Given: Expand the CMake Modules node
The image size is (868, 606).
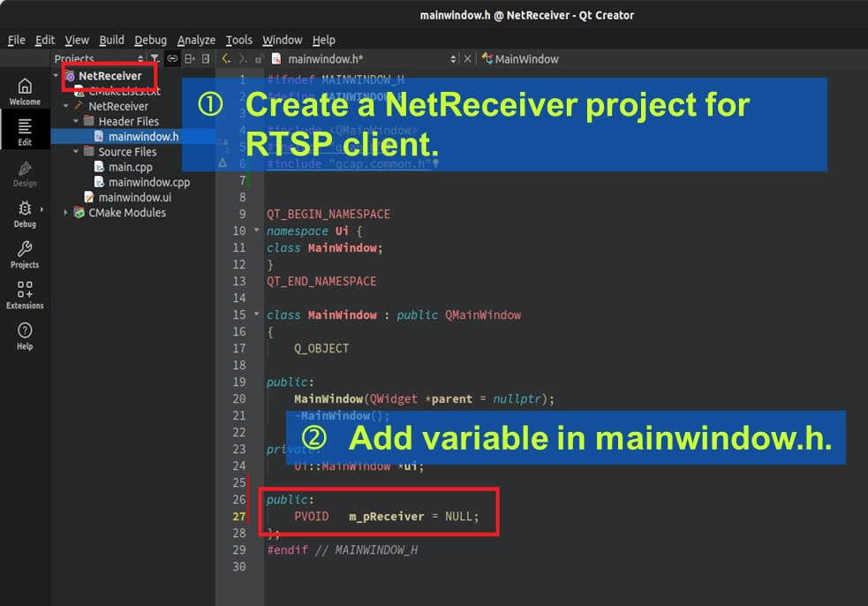Looking at the screenshot, I should [66, 212].
